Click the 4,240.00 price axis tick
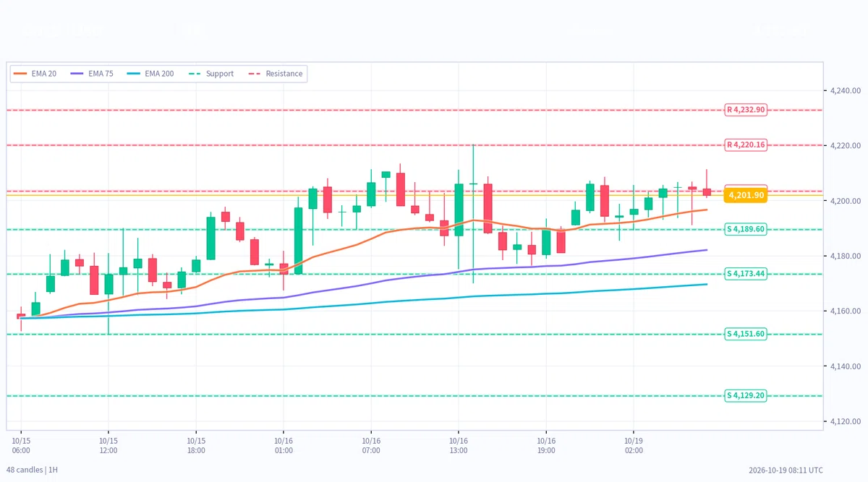Screen dimensions: 868x482 point(846,90)
